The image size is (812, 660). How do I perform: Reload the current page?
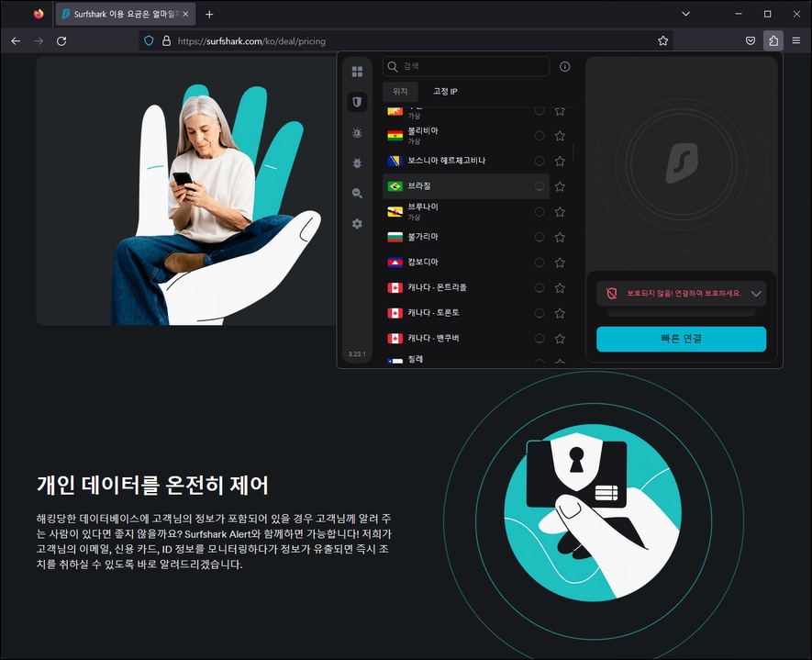[61, 40]
